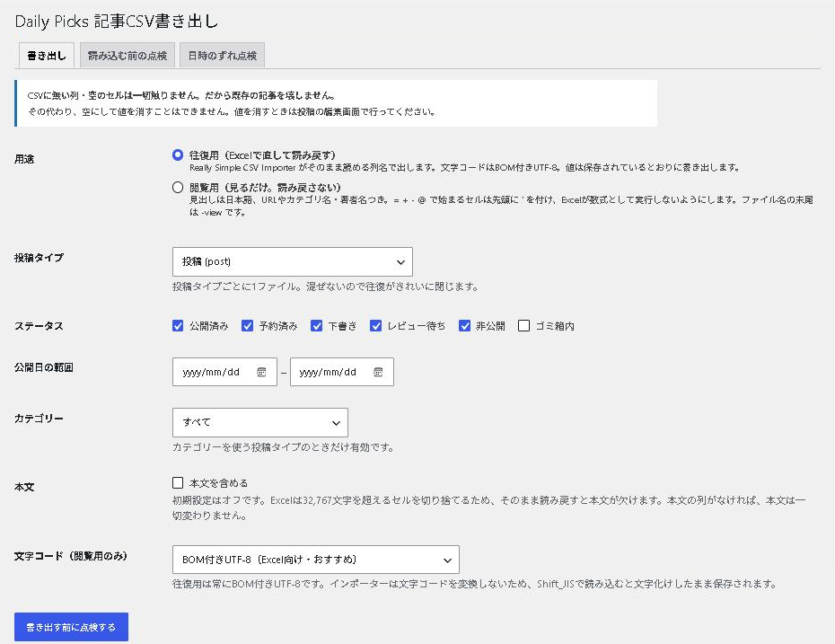Select the 閲覧用 radio option
This screenshot has width=835, height=644.
click(178, 188)
